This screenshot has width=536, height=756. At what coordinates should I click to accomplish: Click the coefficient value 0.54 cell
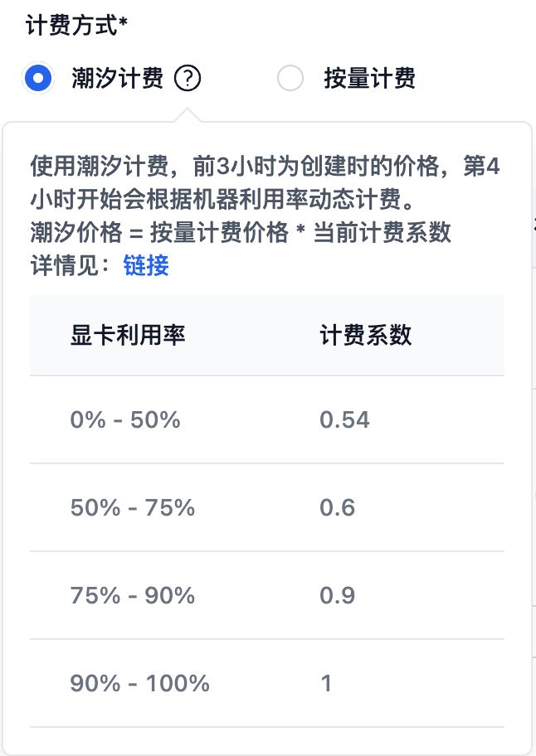tap(346, 420)
